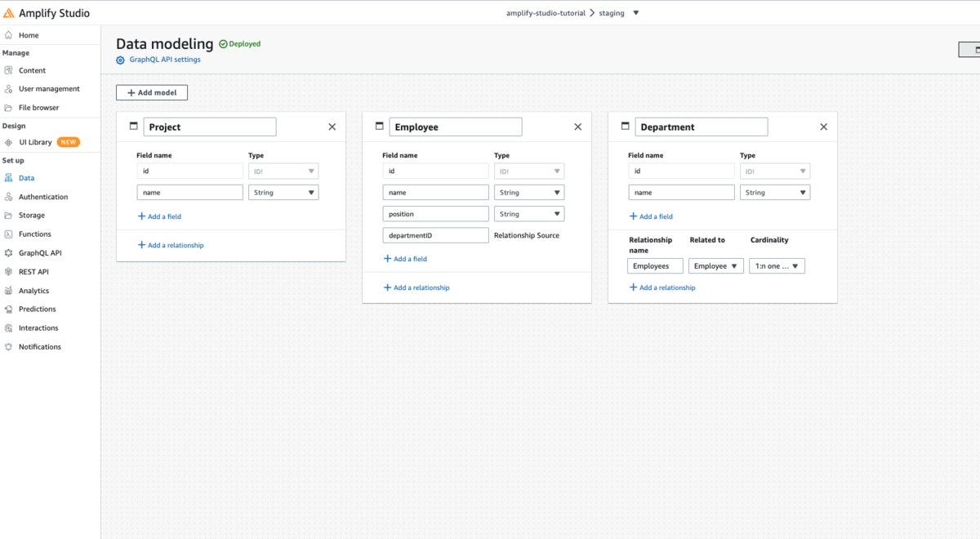Open Employee id field type dropdown

(529, 171)
